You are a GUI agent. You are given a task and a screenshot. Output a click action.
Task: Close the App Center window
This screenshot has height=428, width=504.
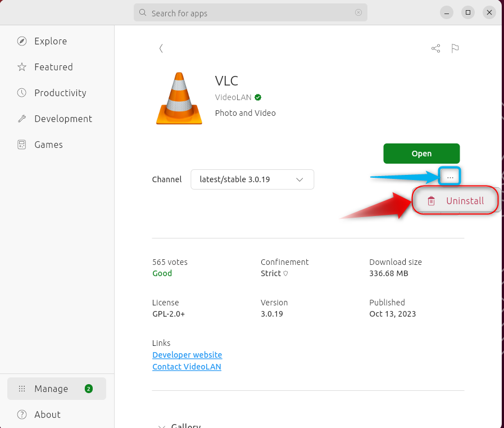[x=489, y=12]
